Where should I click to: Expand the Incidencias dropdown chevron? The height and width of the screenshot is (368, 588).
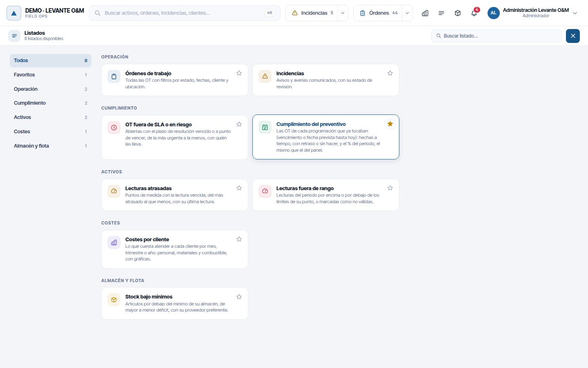coord(343,13)
